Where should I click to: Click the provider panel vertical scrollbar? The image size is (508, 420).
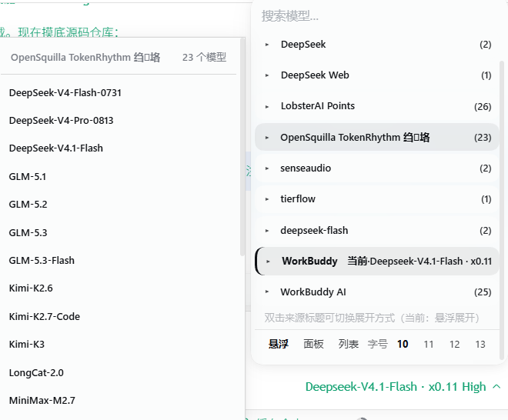pos(502,210)
